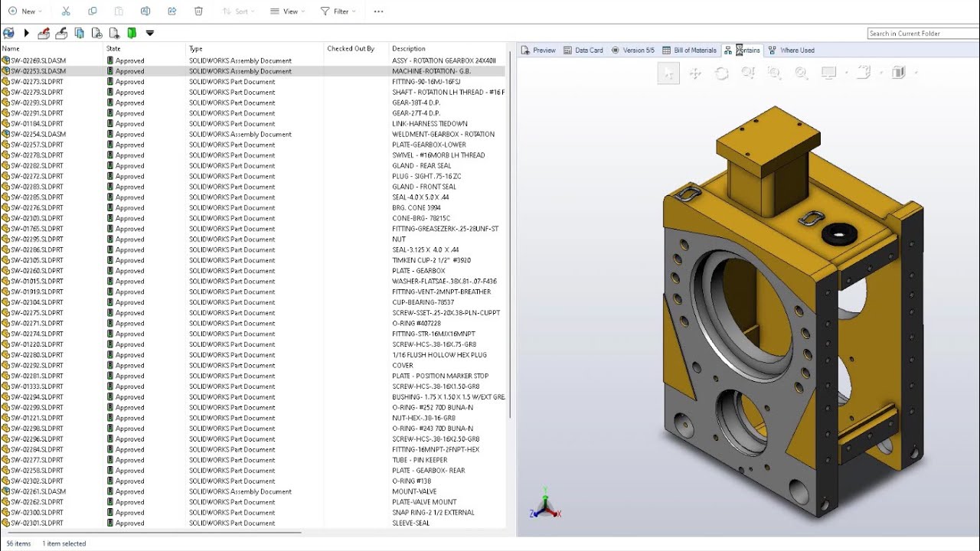
Task: Click description TUBE - PIN KEEPER
Action: (x=420, y=460)
